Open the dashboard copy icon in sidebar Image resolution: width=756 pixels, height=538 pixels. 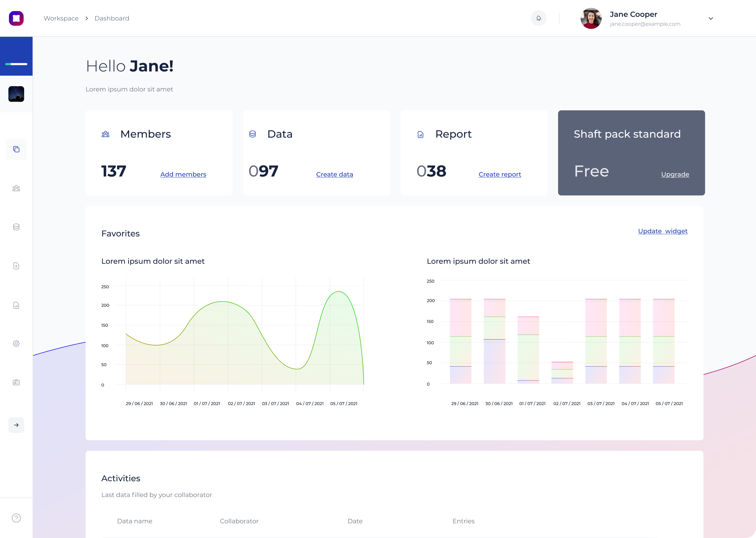click(16, 149)
